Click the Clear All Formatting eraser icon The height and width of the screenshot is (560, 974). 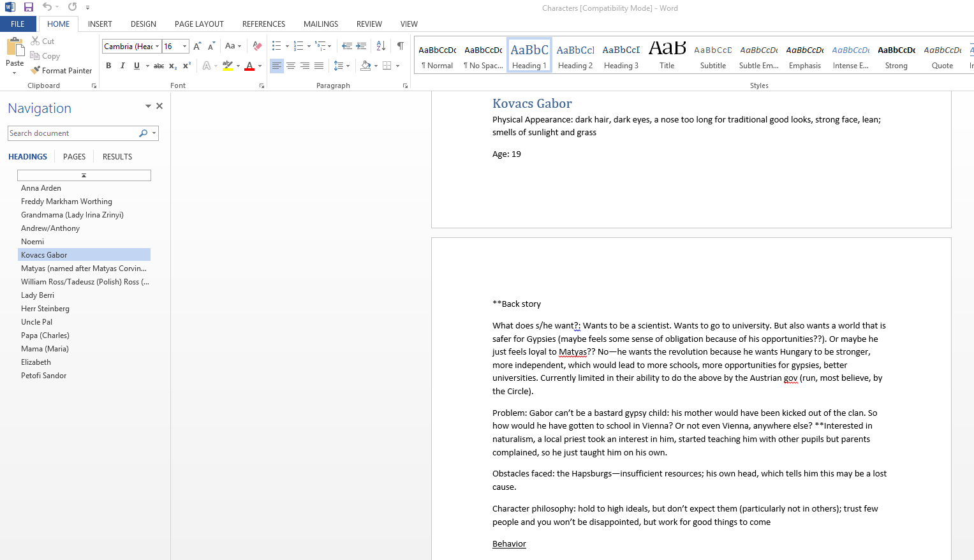coord(257,46)
